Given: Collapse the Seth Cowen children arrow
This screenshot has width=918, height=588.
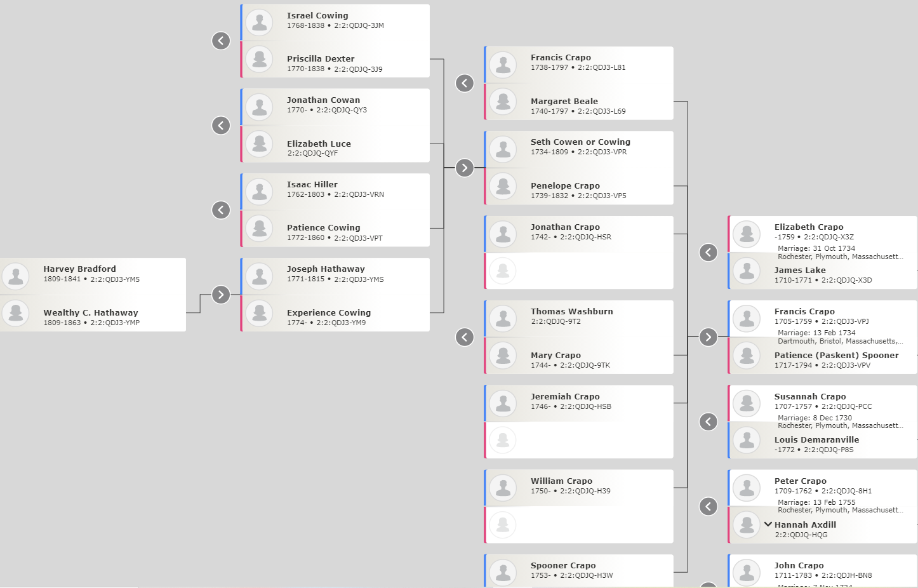Looking at the screenshot, I should pos(465,168).
